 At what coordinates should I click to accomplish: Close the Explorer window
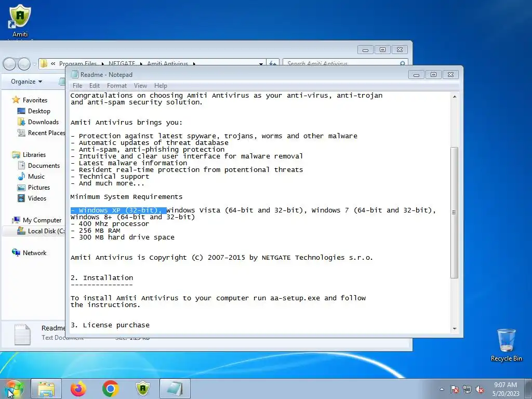400,50
